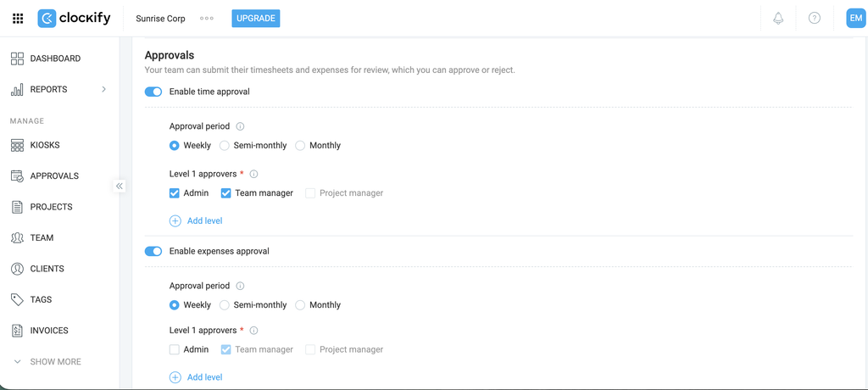Image resolution: width=868 pixels, height=390 pixels.
Task: Collapse the sidebar with double-chevron button
Action: pos(120,186)
